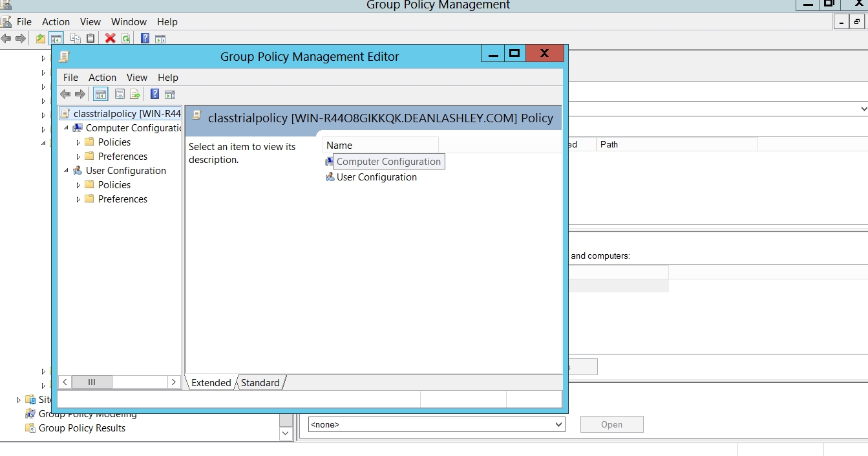Screen dimensions: 868x456
Task: Click the Properties icon in editor toolbar
Action: pyautogui.click(x=120, y=94)
